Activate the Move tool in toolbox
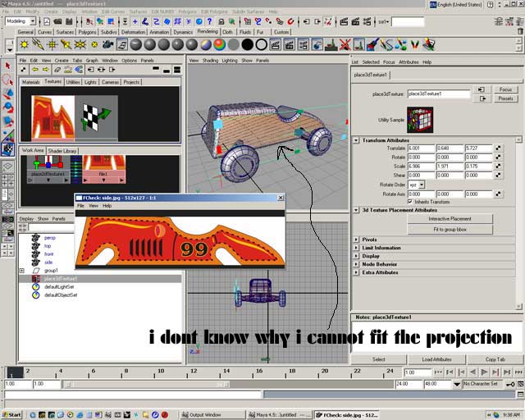 7,94
